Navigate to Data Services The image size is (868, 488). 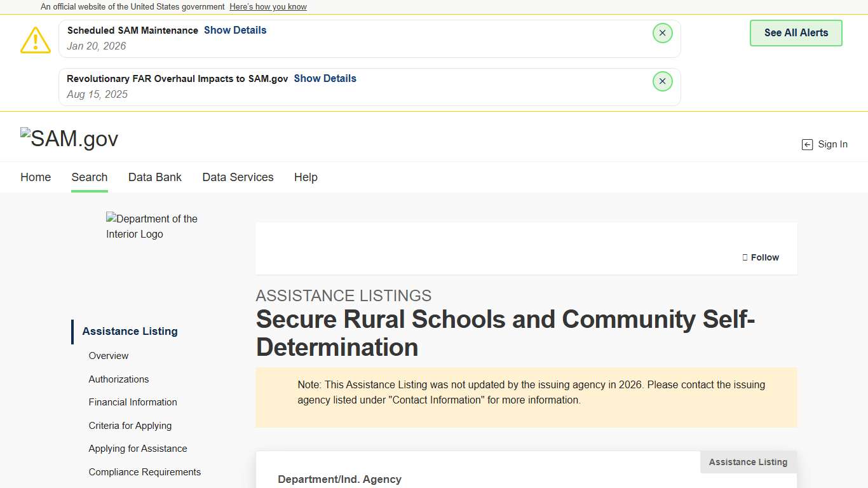pos(238,177)
